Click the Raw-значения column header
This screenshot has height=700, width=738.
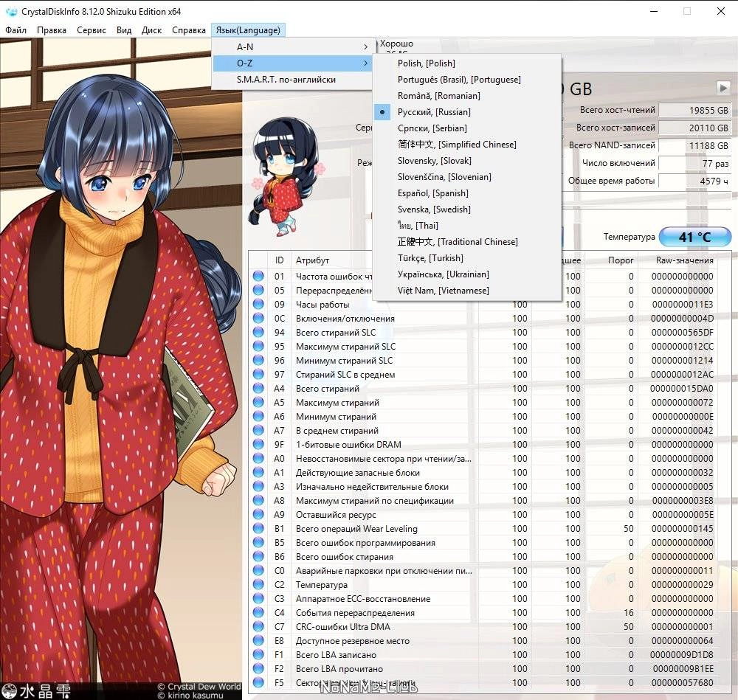[x=684, y=260]
